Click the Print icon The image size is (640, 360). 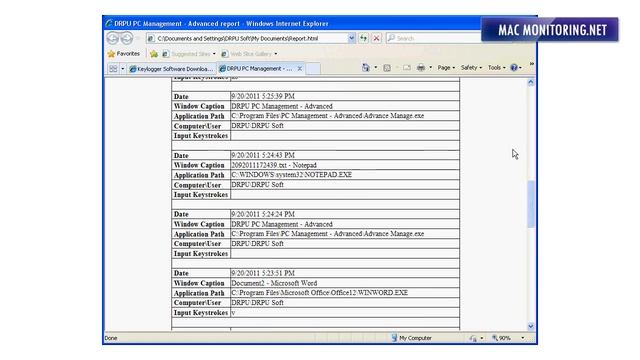click(421, 68)
